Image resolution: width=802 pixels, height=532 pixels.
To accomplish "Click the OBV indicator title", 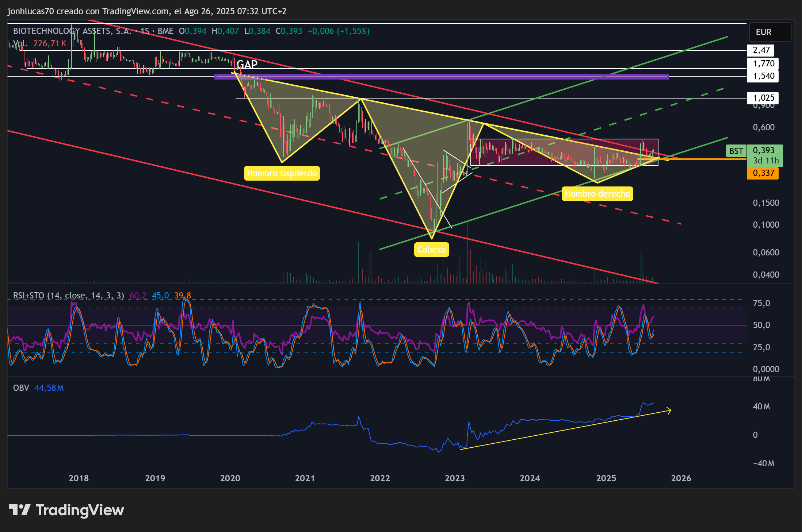I will [x=21, y=388].
